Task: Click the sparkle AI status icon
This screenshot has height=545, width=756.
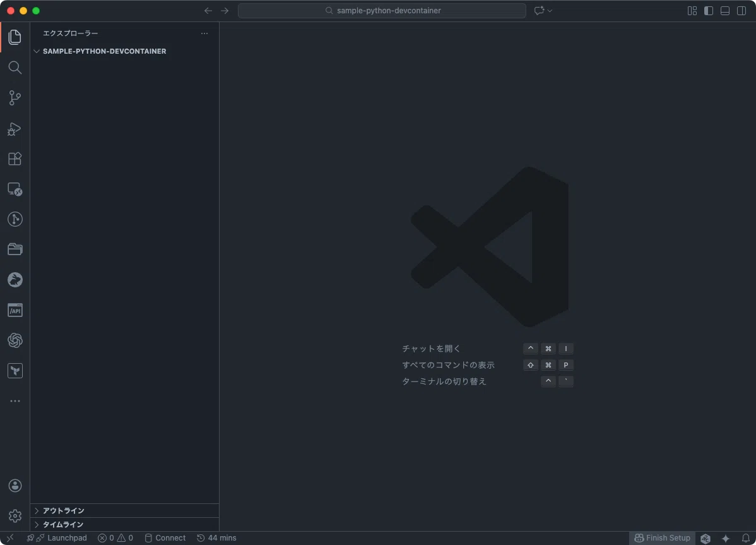Action: pos(726,538)
